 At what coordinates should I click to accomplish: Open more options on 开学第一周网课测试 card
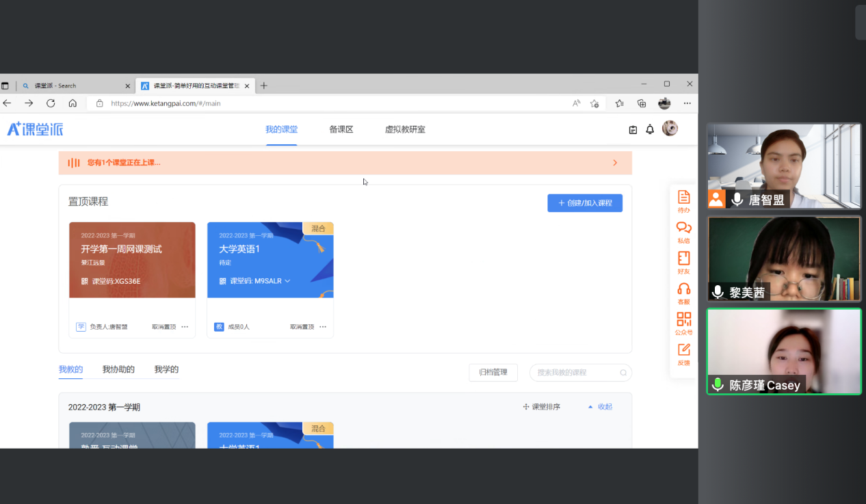point(185,327)
